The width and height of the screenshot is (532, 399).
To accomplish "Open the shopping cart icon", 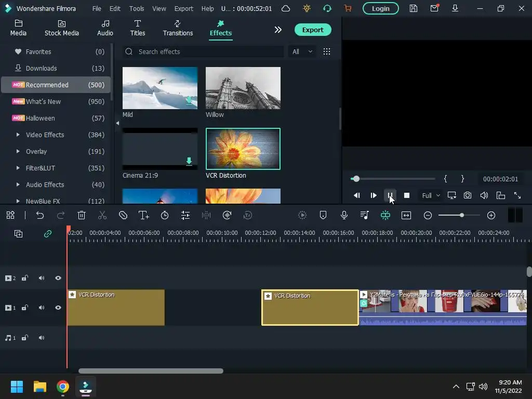I will coord(348,8).
